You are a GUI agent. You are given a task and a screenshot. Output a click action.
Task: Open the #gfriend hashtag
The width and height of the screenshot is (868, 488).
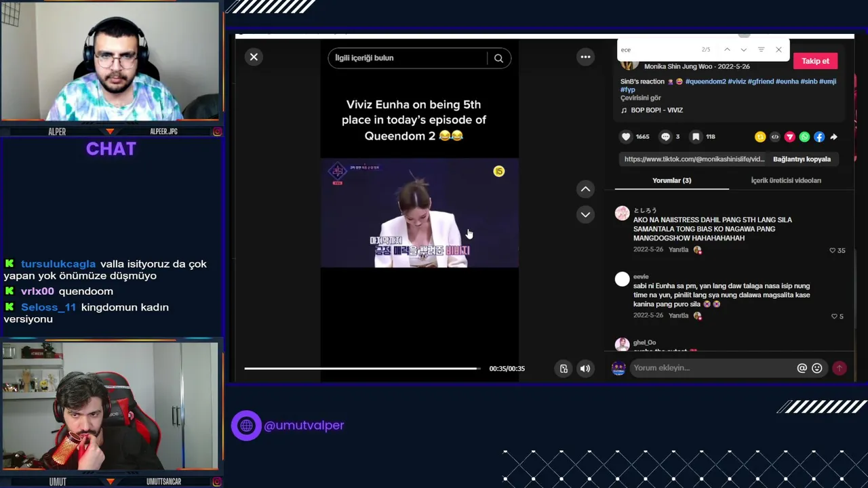tap(760, 81)
